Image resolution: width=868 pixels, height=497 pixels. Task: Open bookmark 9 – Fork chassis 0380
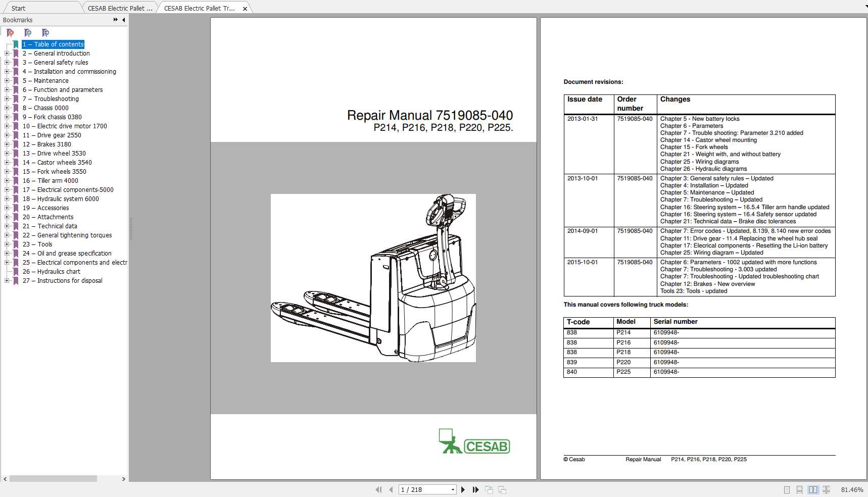(52, 117)
